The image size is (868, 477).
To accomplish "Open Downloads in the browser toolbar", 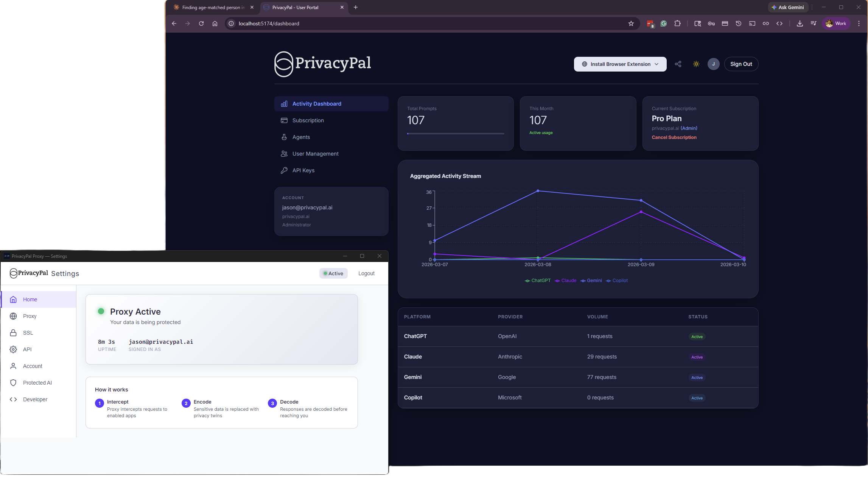I will click(x=800, y=23).
